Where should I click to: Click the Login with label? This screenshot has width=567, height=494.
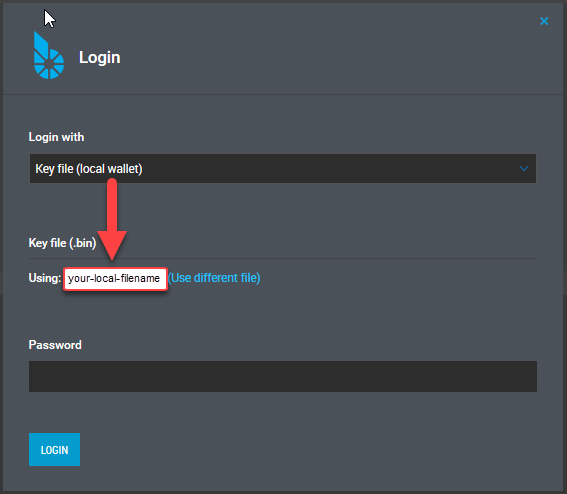[x=56, y=137]
